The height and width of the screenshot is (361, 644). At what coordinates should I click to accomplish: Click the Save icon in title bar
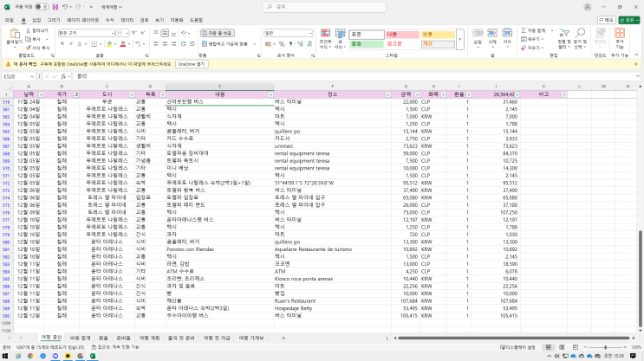55,7
